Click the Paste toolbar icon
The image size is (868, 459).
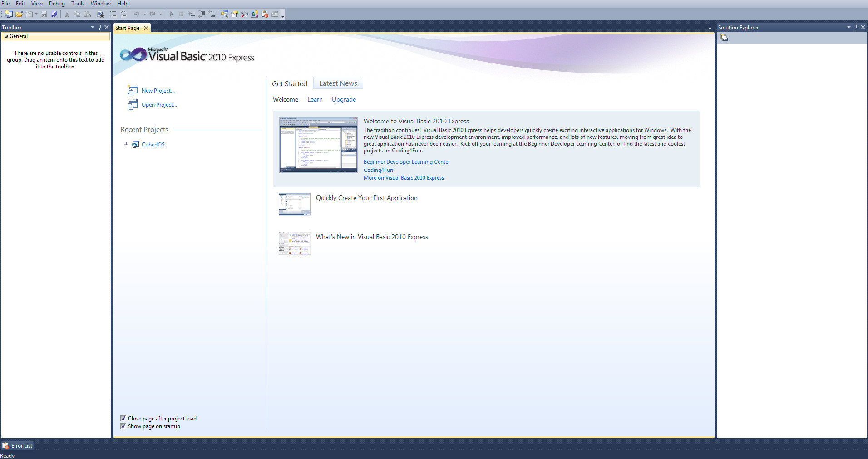click(x=87, y=14)
